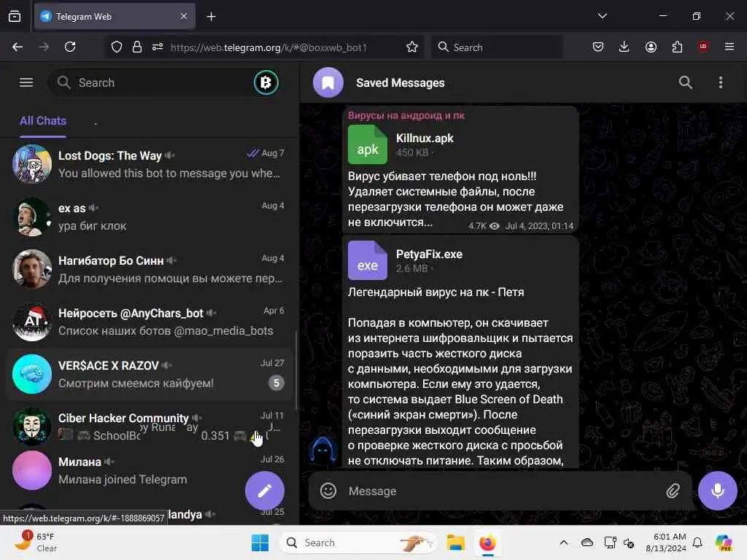
Task: Open site permissions icon in address bar
Action: coord(158,47)
